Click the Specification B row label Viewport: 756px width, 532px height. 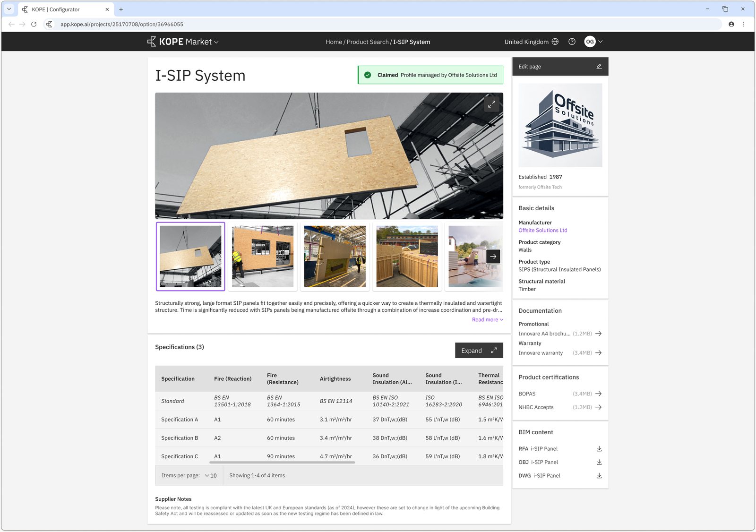180,438
